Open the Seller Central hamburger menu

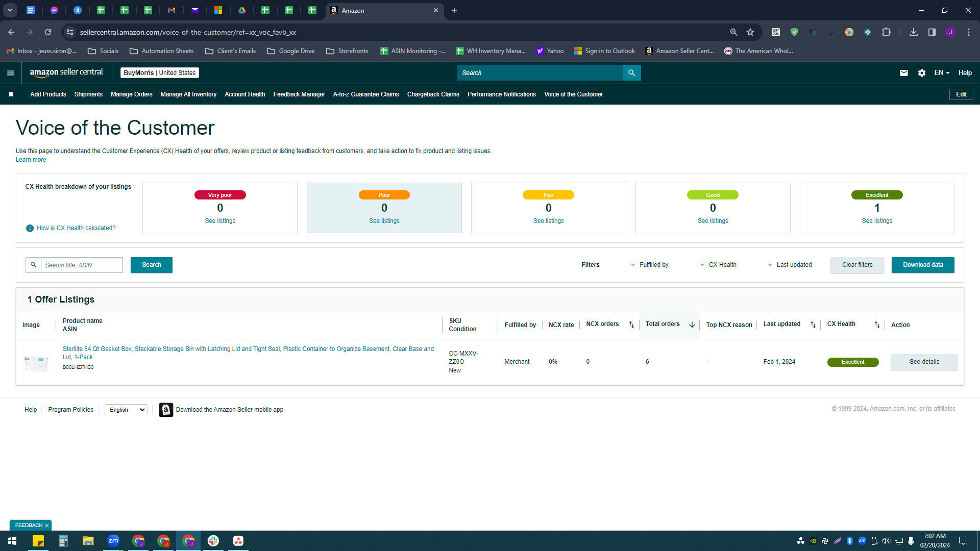point(11,73)
